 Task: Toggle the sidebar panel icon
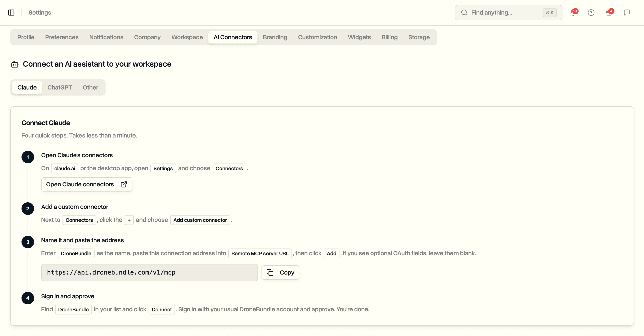(x=11, y=13)
